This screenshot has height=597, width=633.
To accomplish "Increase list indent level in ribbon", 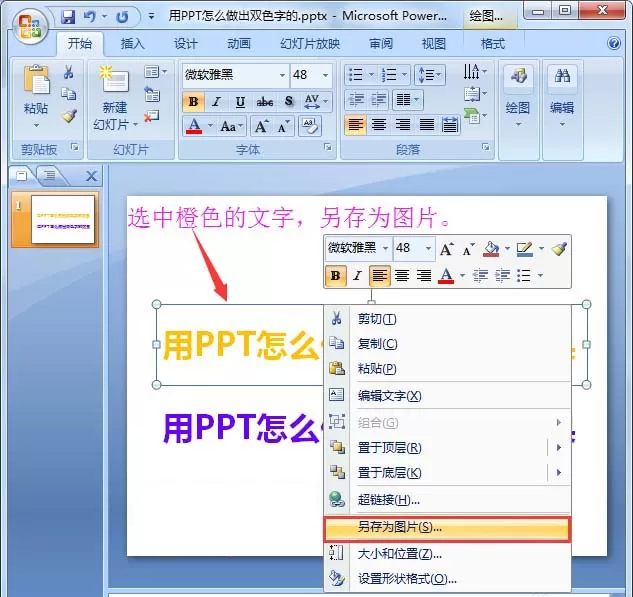I will click(379, 99).
